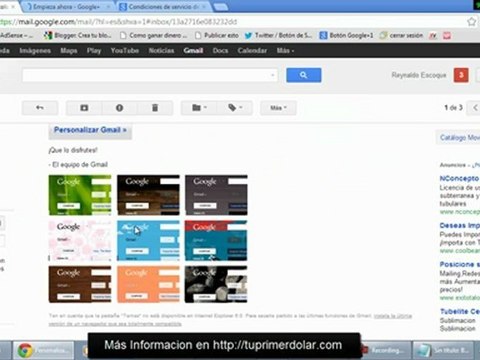Open Noticias in the Google bar
This screenshot has width=480, height=360.
tap(161, 51)
